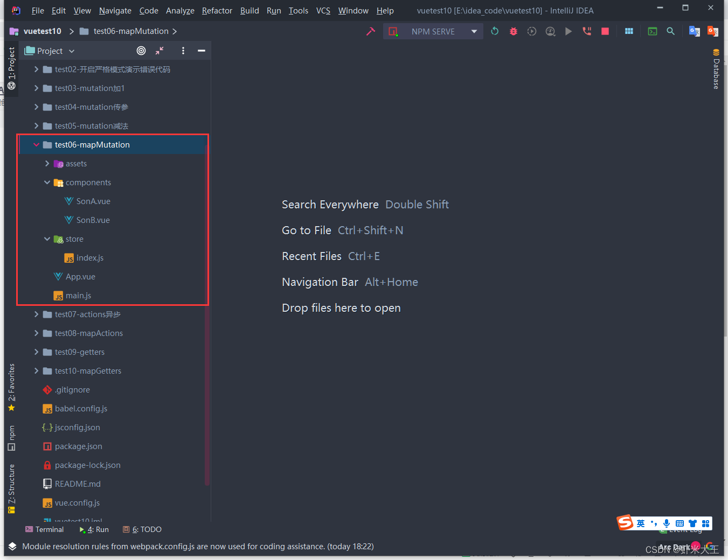The height and width of the screenshot is (560, 728).
Task: Open Search Everywhere via magnifier icon
Action: [x=670, y=31]
